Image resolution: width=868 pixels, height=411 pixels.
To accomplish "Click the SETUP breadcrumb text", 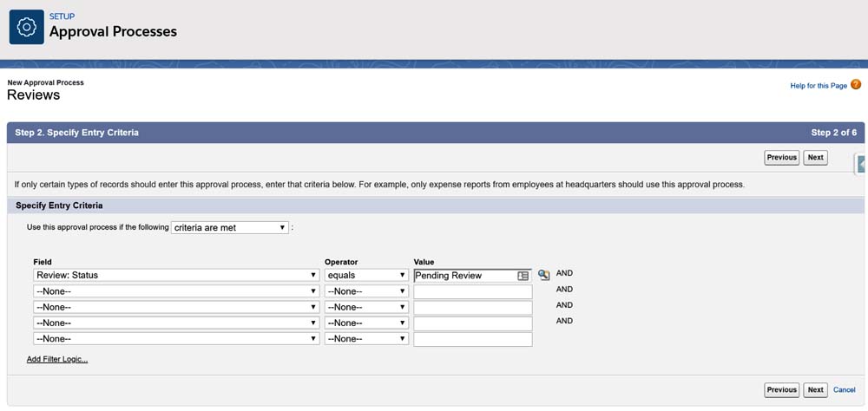I will [62, 16].
